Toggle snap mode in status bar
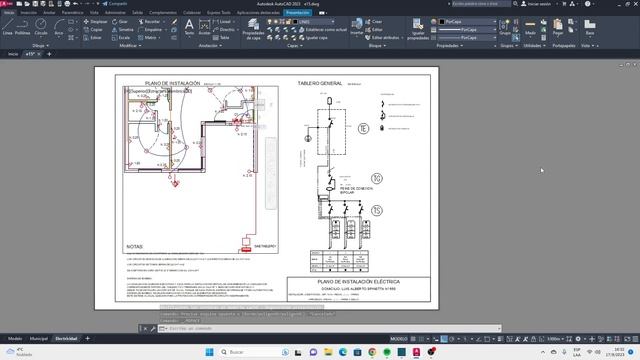 click(x=421, y=339)
